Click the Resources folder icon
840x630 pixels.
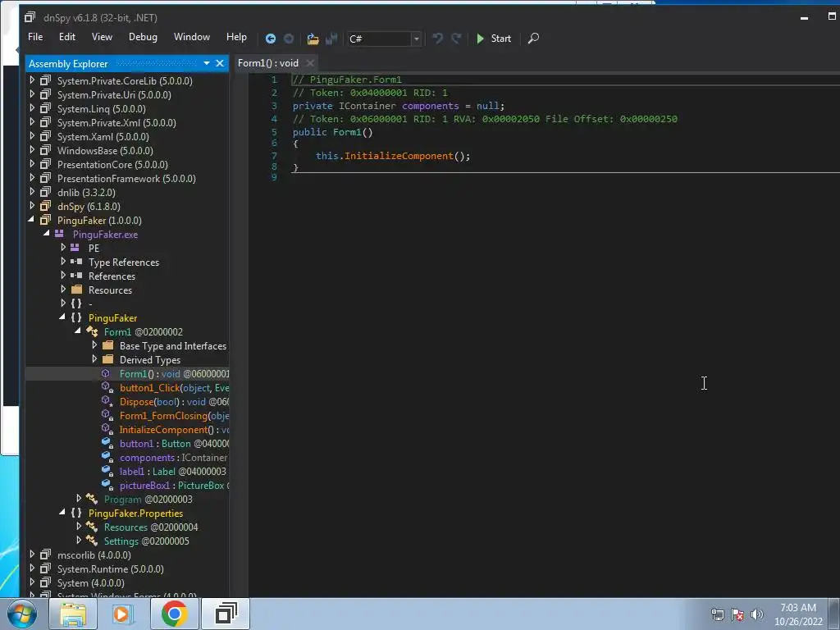click(76, 290)
